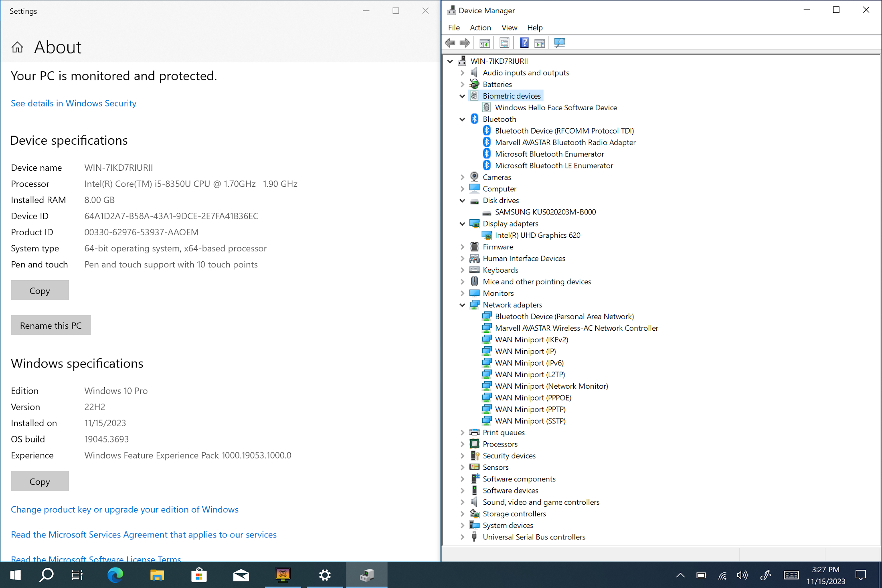Click the Properties toolbar icon in Device Manager
The height and width of the screenshot is (588, 882).
coord(504,43)
